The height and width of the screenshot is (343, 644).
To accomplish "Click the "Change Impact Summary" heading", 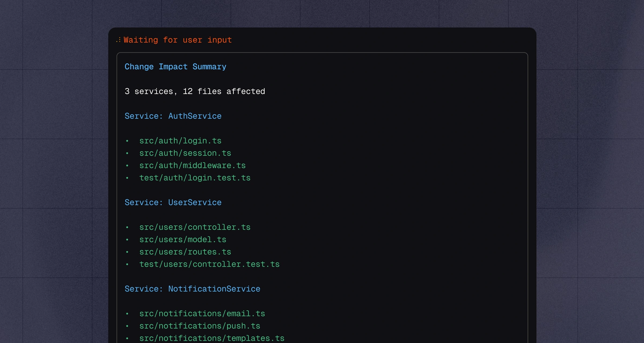I will pyautogui.click(x=175, y=67).
